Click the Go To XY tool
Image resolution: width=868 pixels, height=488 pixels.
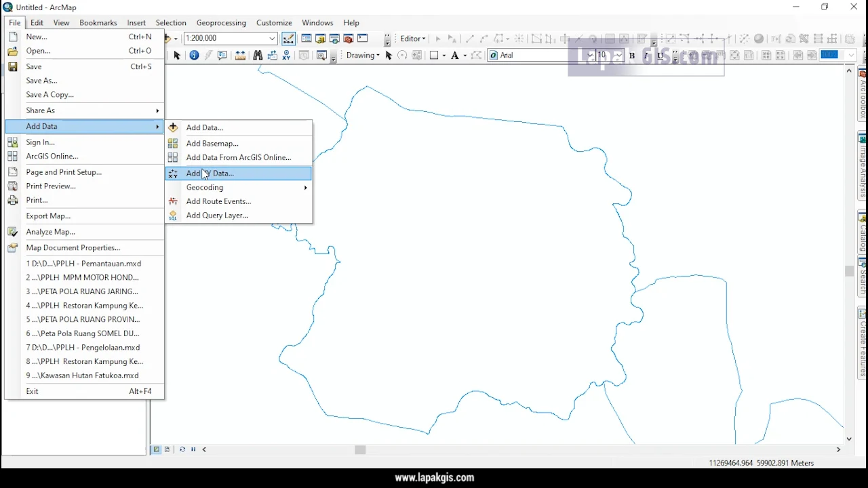point(288,56)
